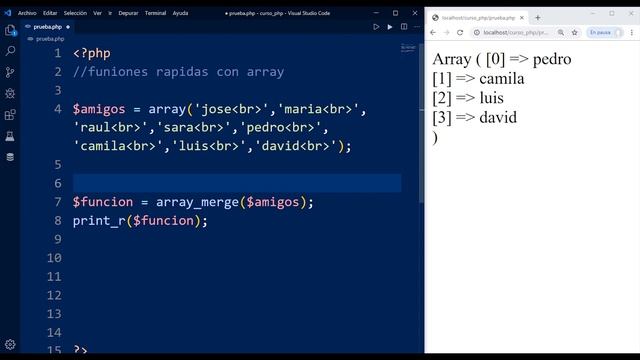
Task: Open the Terminal menu
Action: tap(155, 13)
